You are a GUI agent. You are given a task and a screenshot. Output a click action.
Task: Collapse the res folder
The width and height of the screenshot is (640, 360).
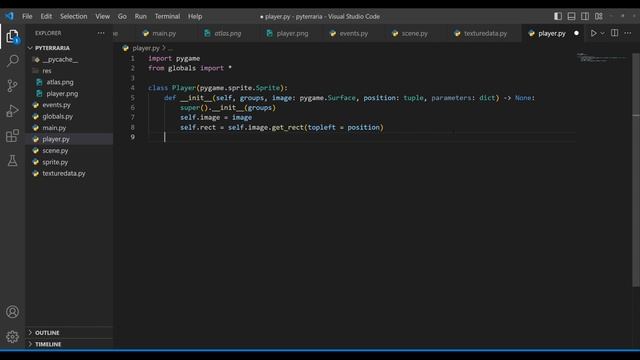[69, 71]
